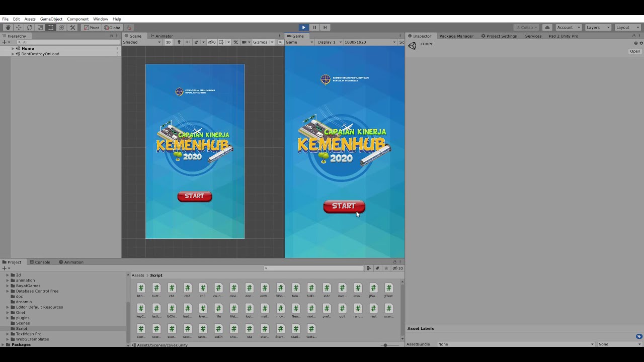Toggle Scene view grid visibility
Image resolution: width=644 pixels, height=362 pixels.
tap(222, 42)
